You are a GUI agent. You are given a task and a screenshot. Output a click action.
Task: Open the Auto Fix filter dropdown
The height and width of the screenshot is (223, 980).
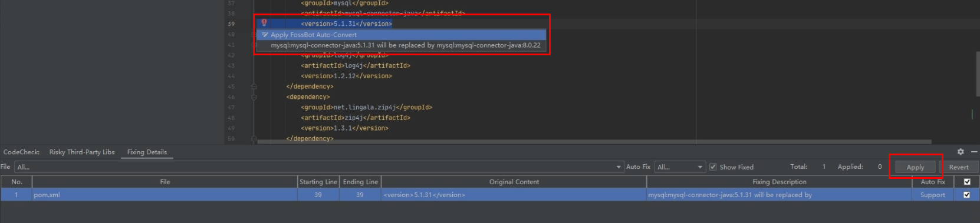point(680,167)
